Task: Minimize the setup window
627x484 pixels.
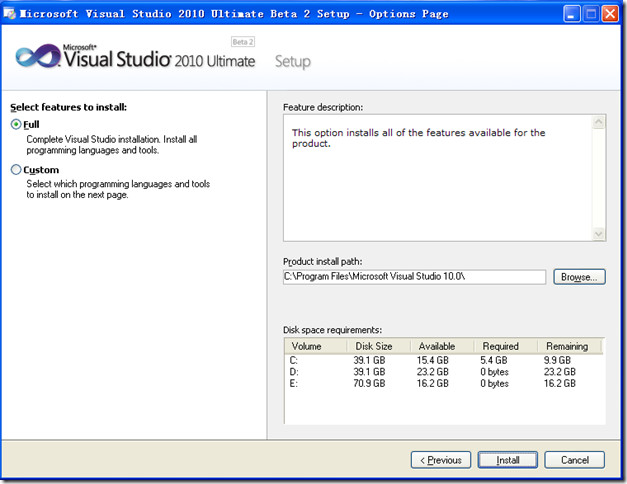Action: pyautogui.click(x=571, y=14)
